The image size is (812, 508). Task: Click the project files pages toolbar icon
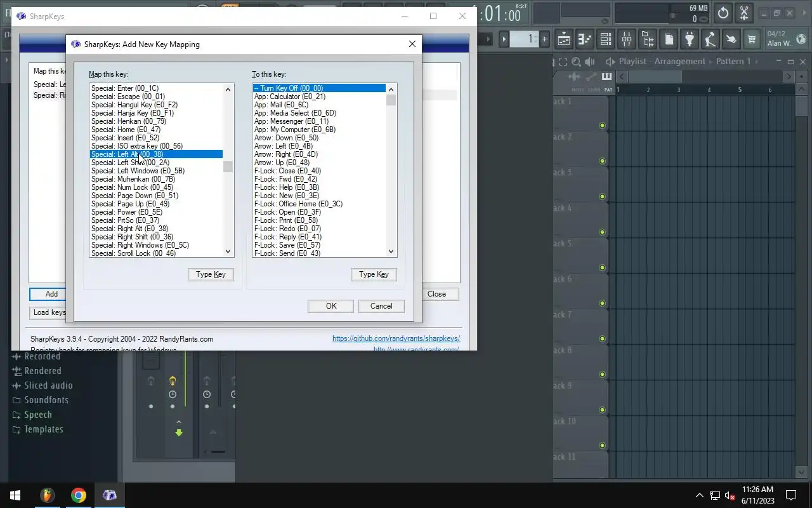point(669,39)
